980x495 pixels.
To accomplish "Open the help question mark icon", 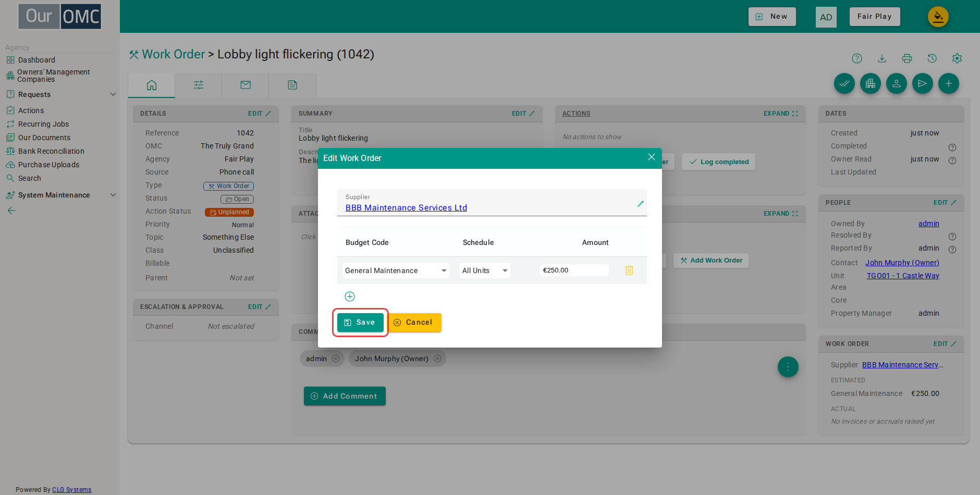I will [x=857, y=58].
